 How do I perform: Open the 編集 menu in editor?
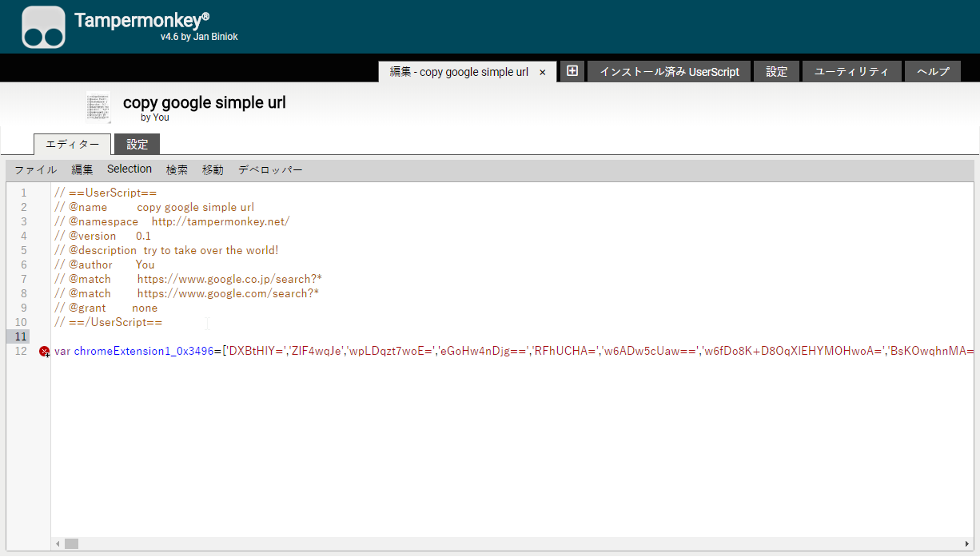pos(82,169)
